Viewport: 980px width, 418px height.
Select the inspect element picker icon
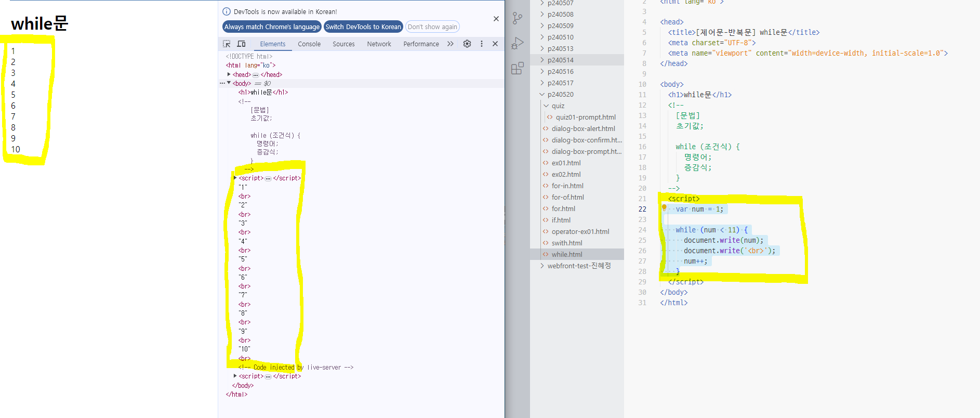point(227,44)
